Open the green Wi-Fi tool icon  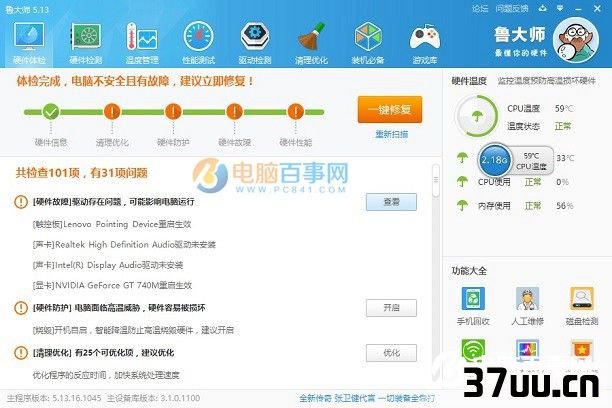[473, 349]
